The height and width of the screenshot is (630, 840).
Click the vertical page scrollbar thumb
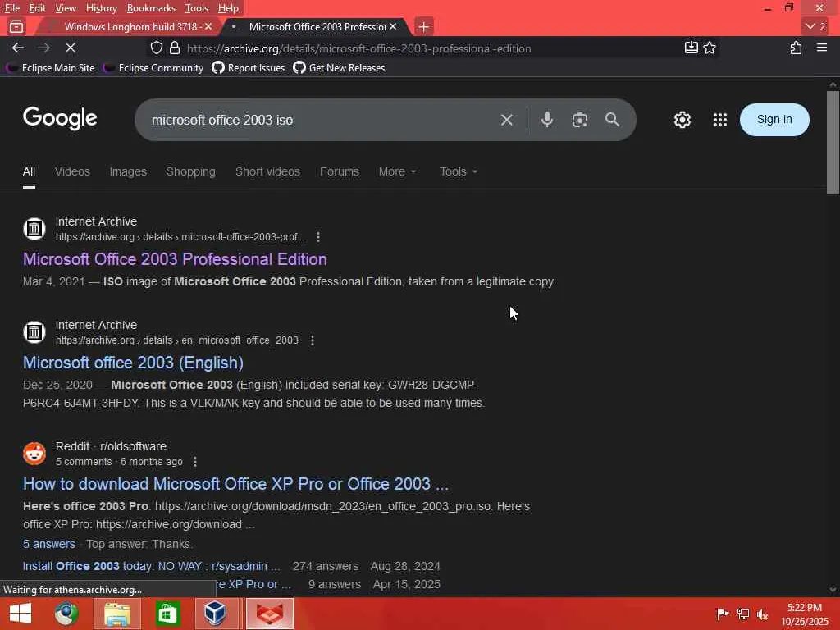833,143
